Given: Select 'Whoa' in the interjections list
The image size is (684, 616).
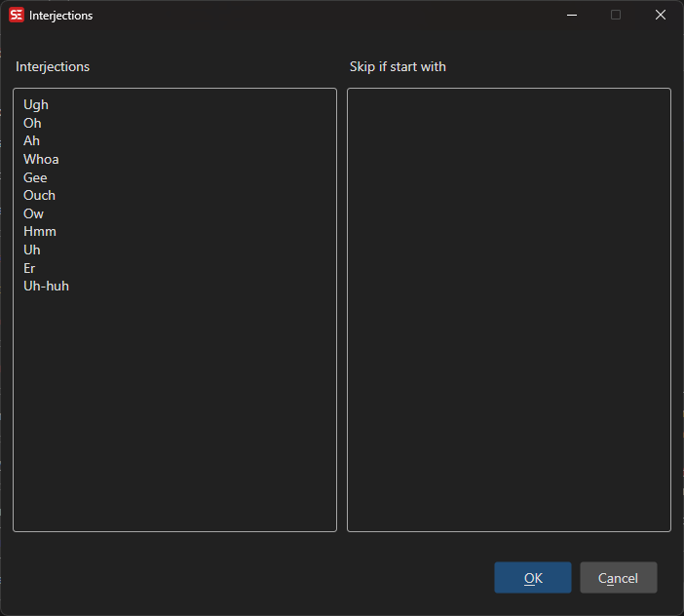Looking at the screenshot, I should 42,160.
